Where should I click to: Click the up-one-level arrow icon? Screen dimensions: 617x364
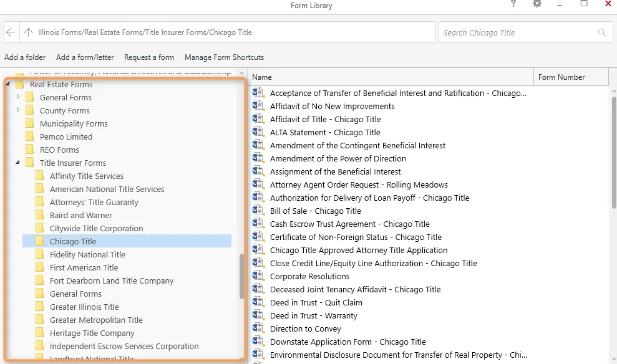tap(28, 32)
